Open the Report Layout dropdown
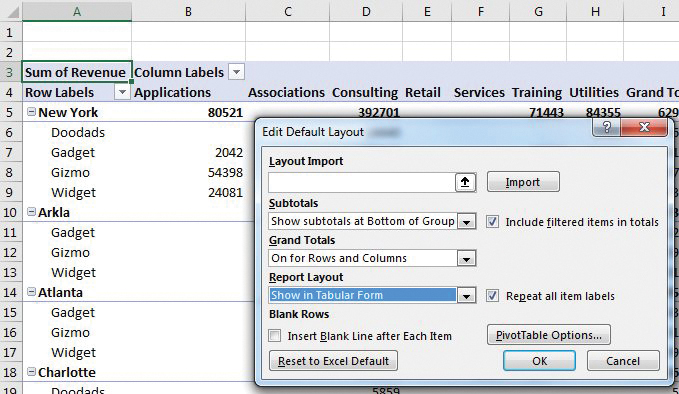This screenshot has width=679, height=394. (x=466, y=296)
